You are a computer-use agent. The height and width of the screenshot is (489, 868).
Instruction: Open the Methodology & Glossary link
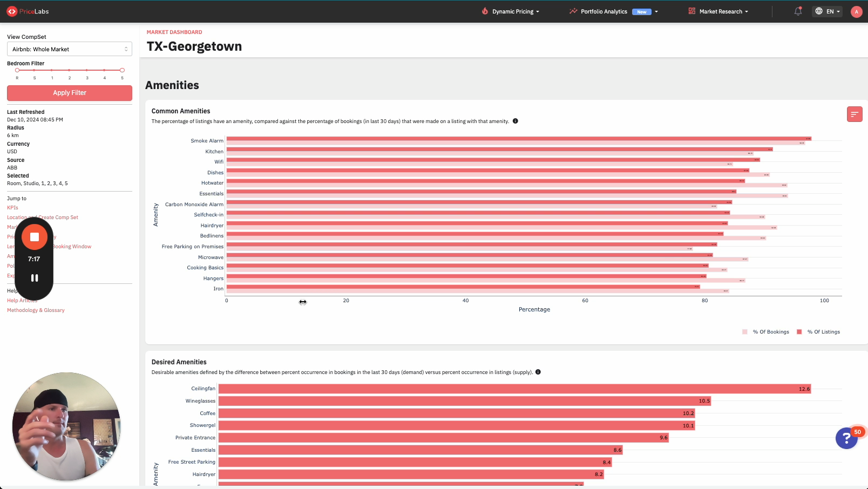coord(36,310)
